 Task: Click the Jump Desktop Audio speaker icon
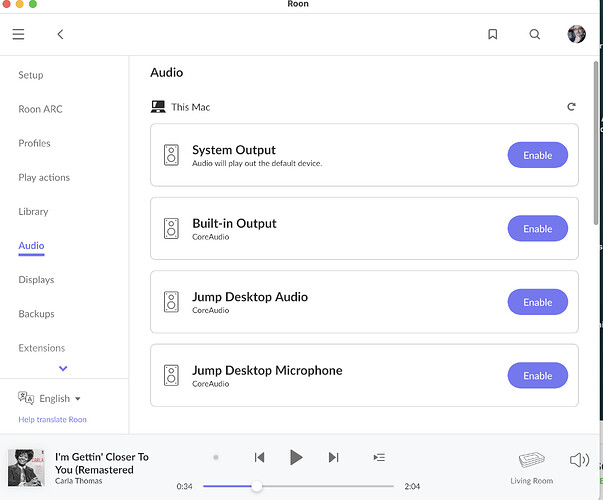point(171,302)
